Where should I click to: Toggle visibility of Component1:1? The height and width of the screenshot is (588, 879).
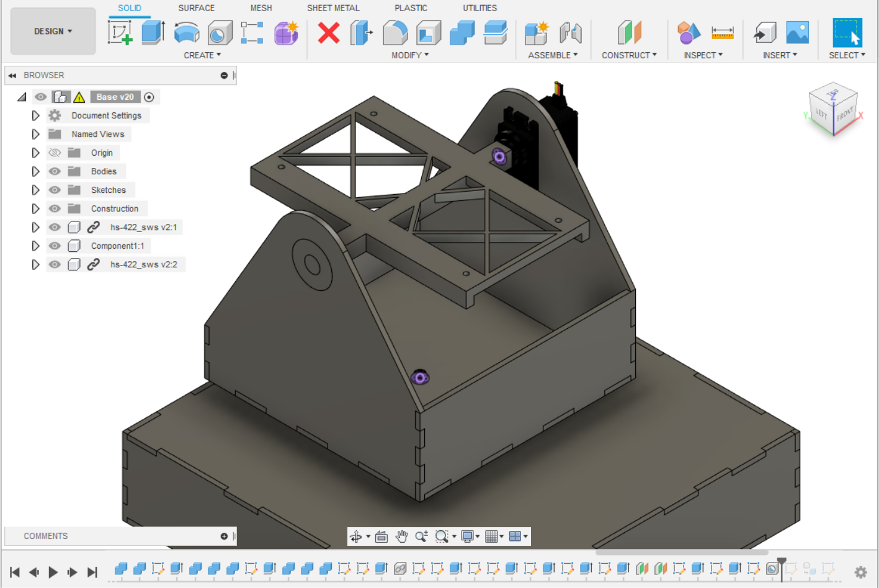tap(55, 246)
